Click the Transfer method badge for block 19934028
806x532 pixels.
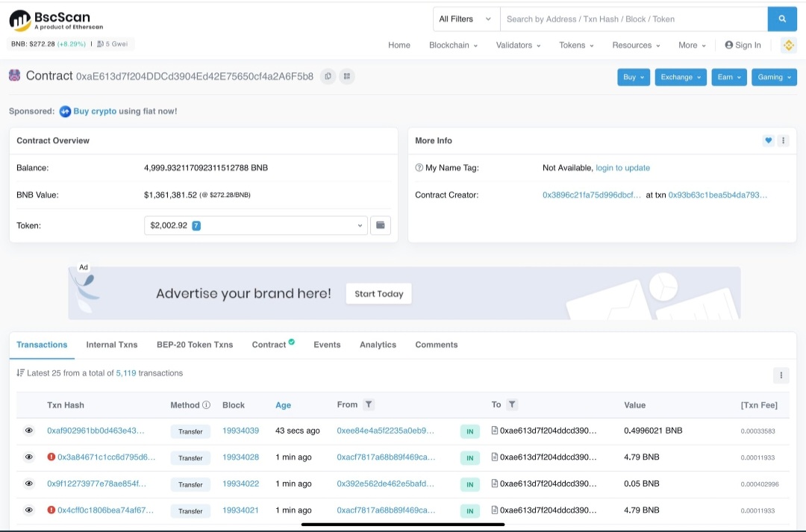190,457
